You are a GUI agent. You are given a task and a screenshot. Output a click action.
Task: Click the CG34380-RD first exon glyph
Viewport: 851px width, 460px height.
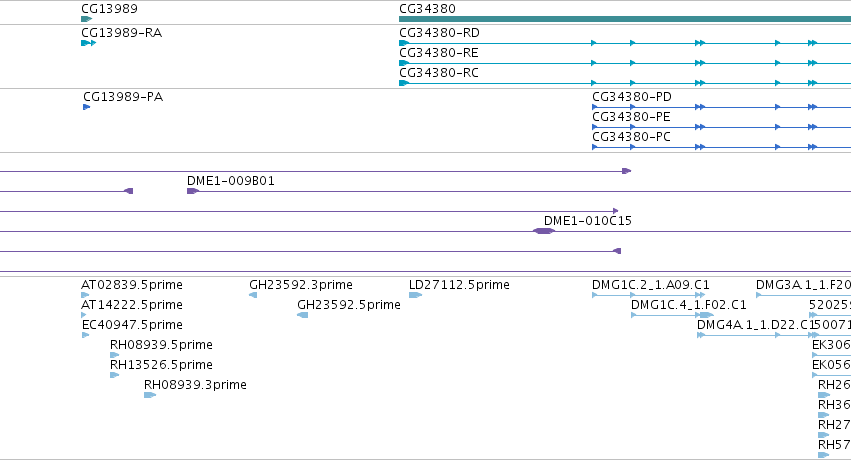click(404, 43)
